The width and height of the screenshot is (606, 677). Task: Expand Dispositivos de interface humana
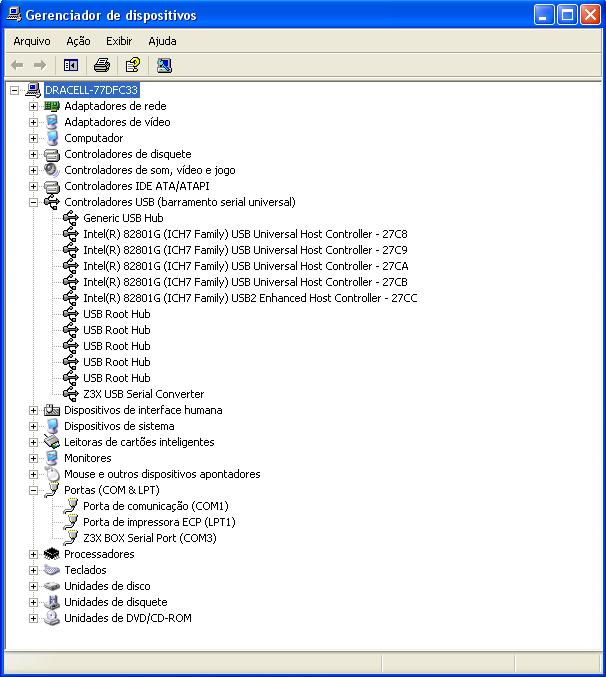pos(33,410)
